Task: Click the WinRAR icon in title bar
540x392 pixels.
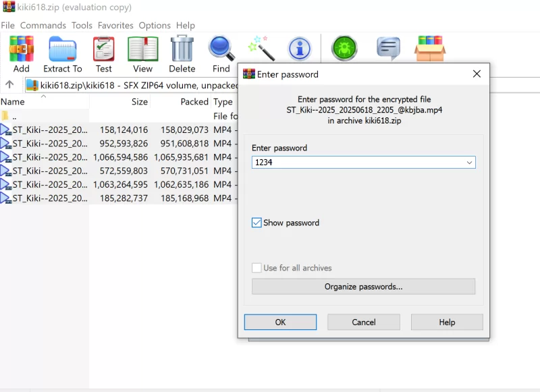Action: click(x=9, y=7)
